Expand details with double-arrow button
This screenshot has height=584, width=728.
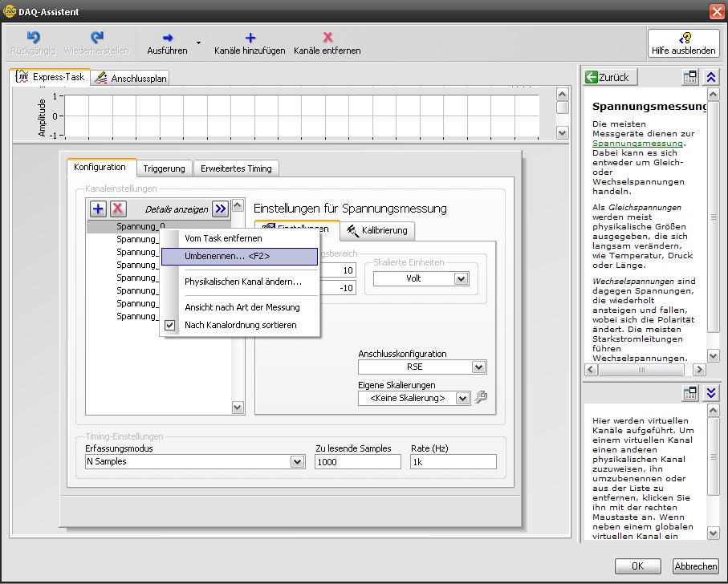click(x=221, y=209)
